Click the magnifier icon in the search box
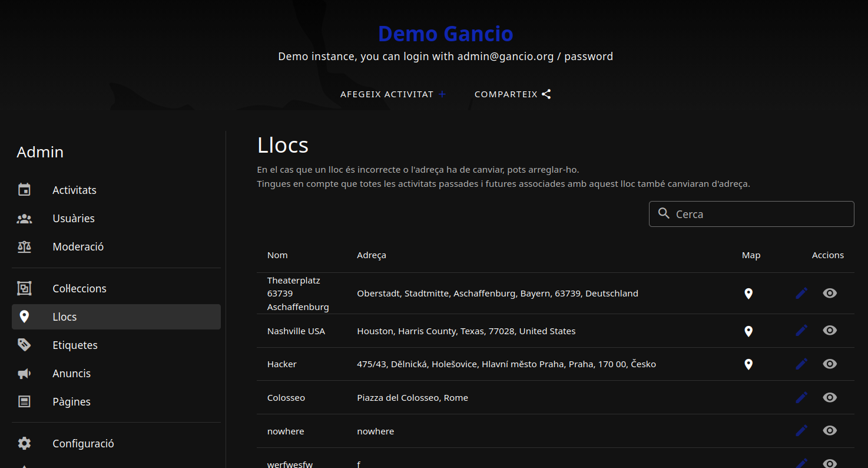Screen dimensions: 868x468 click(x=664, y=213)
